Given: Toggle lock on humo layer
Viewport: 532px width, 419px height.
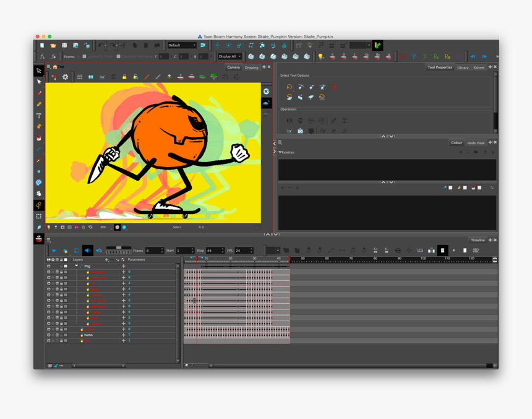Looking at the screenshot, I should click(x=61, y=335).
